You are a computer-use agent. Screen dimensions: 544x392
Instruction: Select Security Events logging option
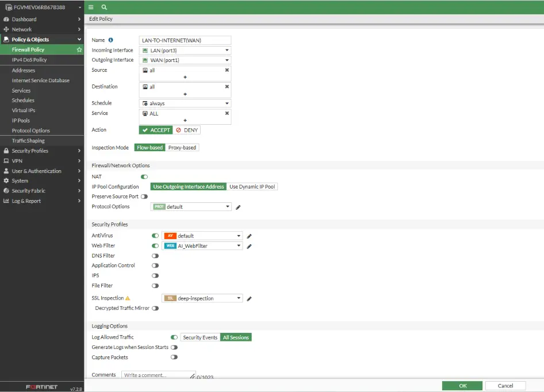pyautogui.click(x=200, y=337)
